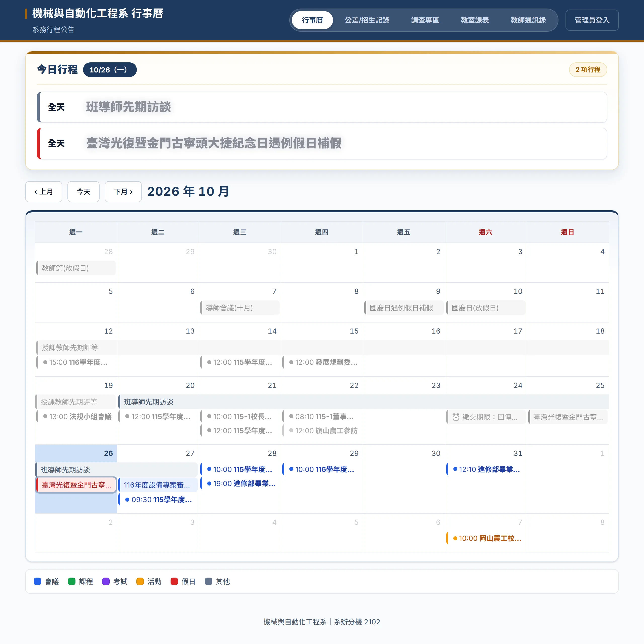This screenshot has height=644, width=644.
Task: Open 授課教師先期評等 event on the 19th
Action: point(75,402)
